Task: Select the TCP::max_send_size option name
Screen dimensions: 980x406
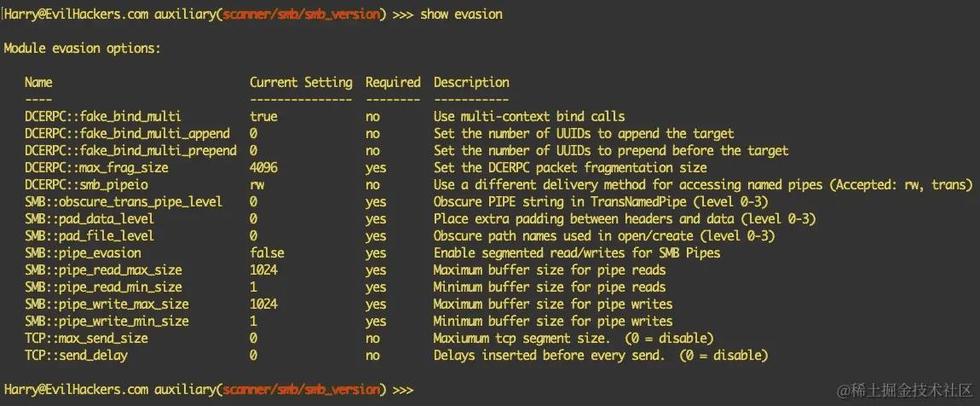Action: coord(86,339)
